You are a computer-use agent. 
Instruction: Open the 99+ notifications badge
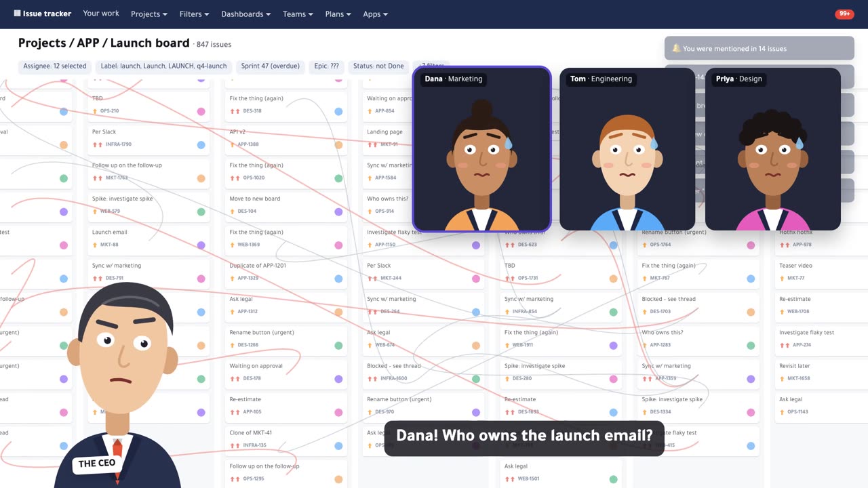tap(844, 14)
